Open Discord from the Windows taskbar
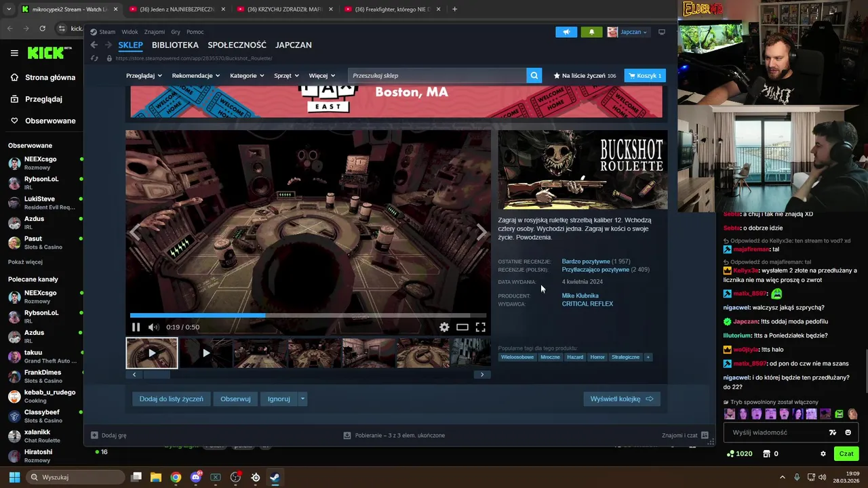 (x=196, y=477)
